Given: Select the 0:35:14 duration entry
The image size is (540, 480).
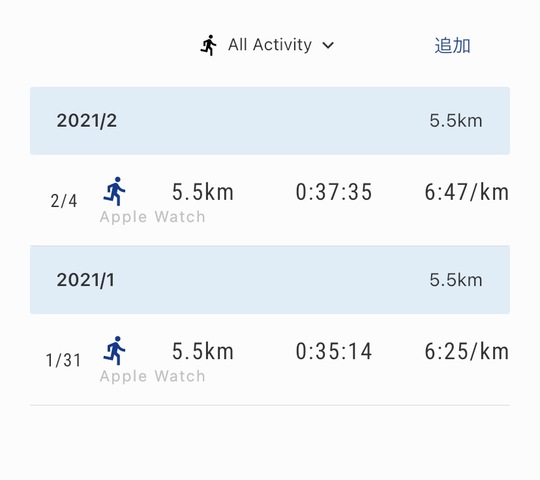Looking at the screenshot, I should click(x=334, y=351).
